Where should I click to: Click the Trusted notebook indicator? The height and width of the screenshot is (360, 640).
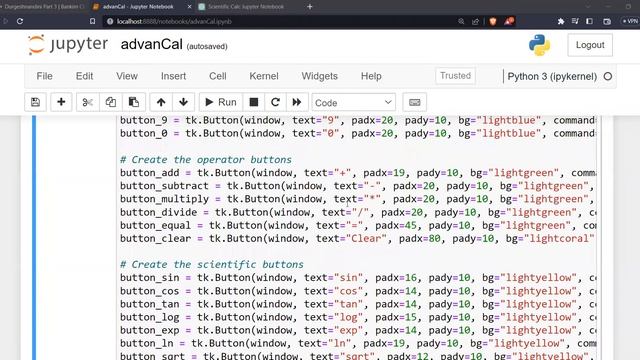(x=456, y=76)
